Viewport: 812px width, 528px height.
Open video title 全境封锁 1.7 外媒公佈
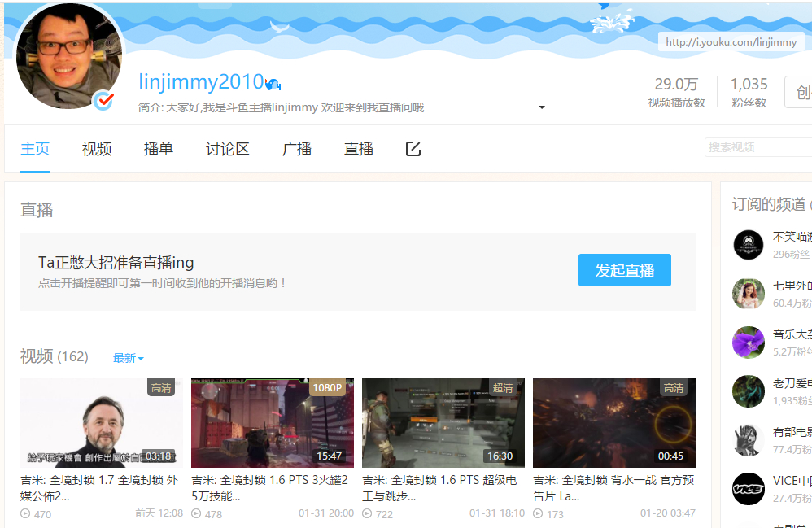tap(99, 488)
